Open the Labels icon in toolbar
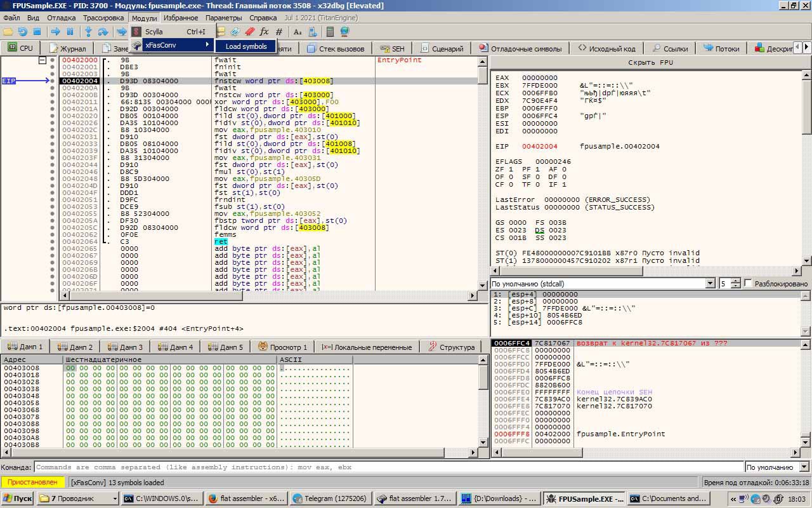 [x=221, y=31]
